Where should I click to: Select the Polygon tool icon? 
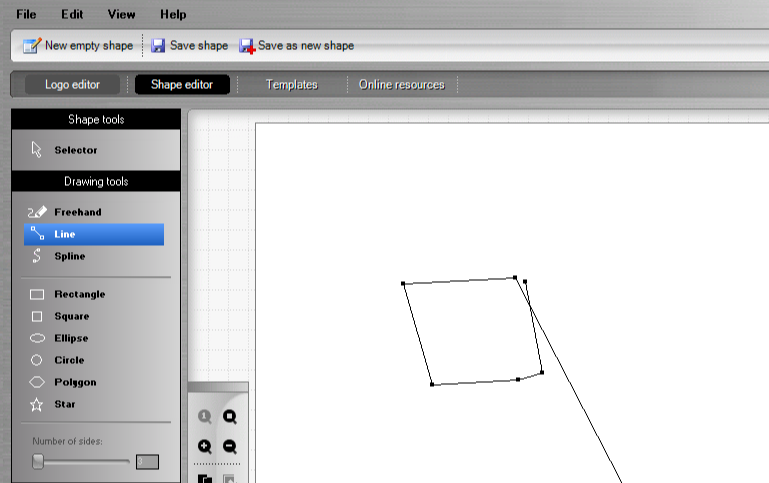click(37, 382)
